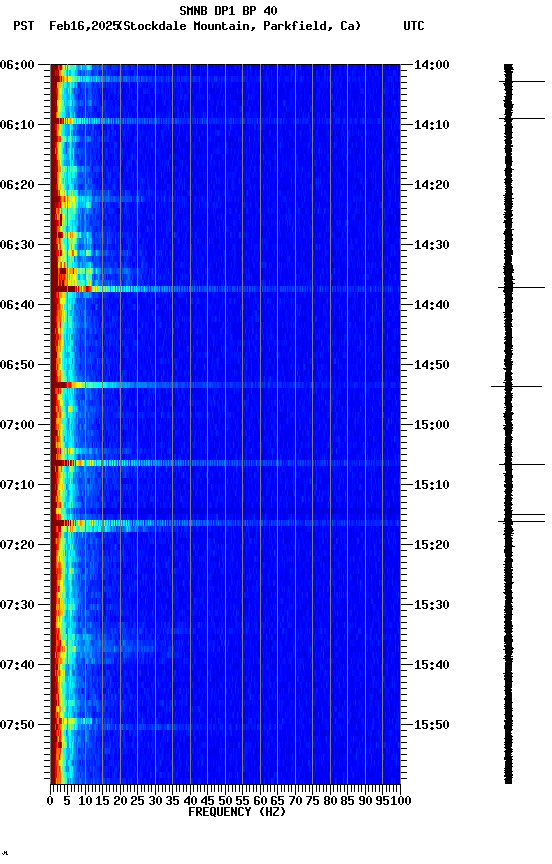Click the PST time label "06:30"
The height and width of the screenshot is (864, 552).
point(17,245)
